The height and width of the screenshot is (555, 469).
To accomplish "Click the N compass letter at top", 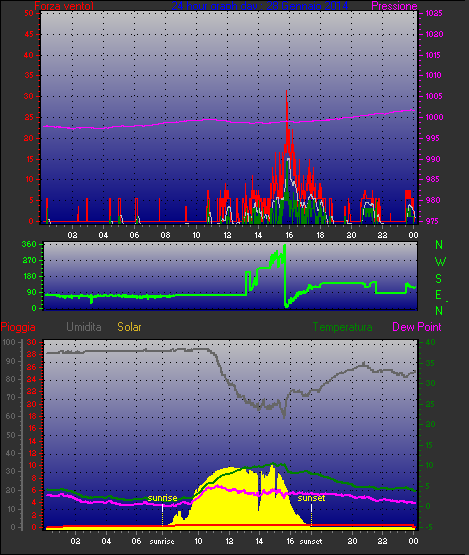I will point(439,244).
